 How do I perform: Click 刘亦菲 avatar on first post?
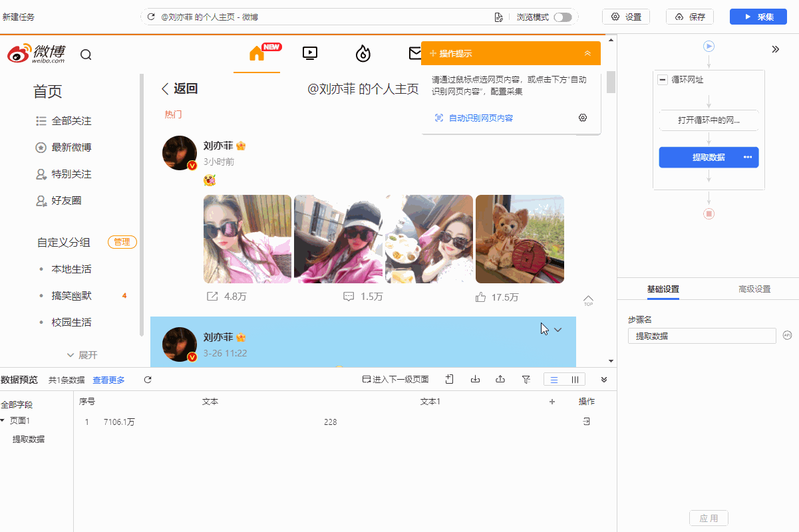180,153
